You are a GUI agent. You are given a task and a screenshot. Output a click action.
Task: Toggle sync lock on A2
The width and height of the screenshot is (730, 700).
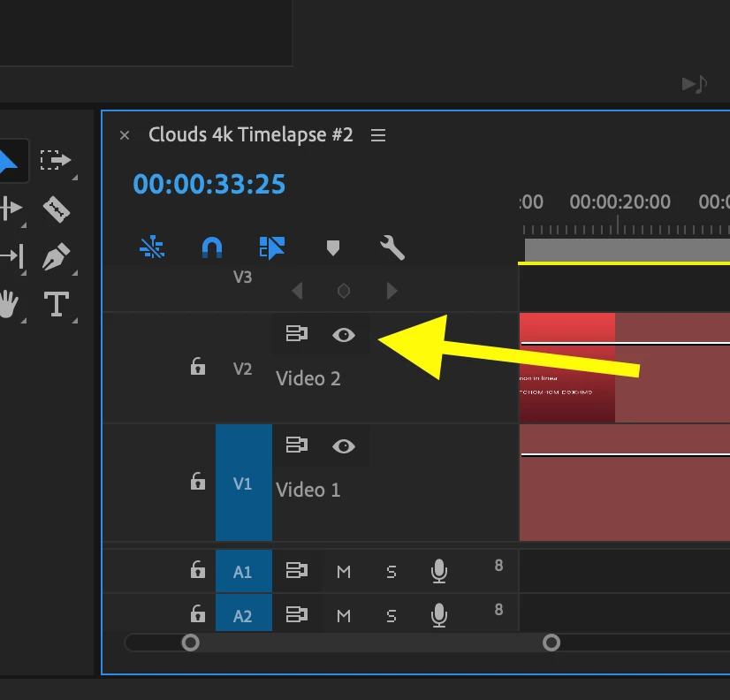click(x=297, y=615)
